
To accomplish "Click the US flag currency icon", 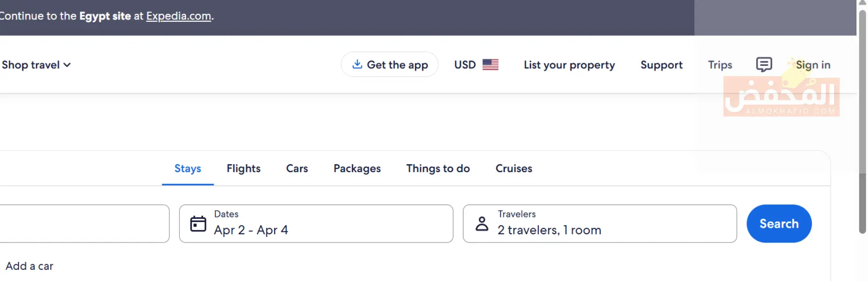I will [x=490, y=64].
